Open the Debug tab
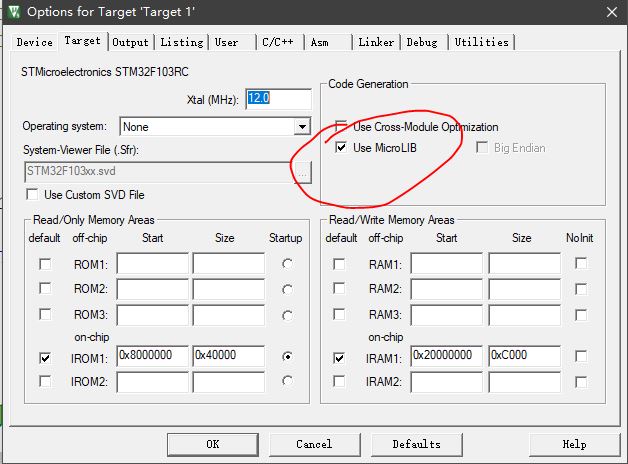 coord(422,42)
